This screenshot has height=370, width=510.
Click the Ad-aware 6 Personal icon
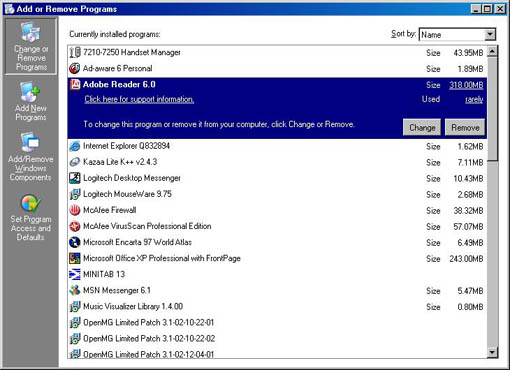pos(75,68)
